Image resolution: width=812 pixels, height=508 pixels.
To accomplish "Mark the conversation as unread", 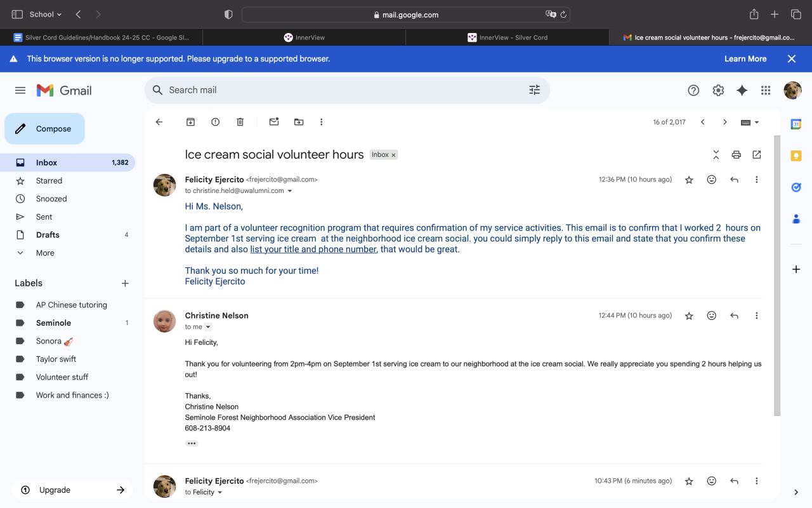I will tap(274, 122).
